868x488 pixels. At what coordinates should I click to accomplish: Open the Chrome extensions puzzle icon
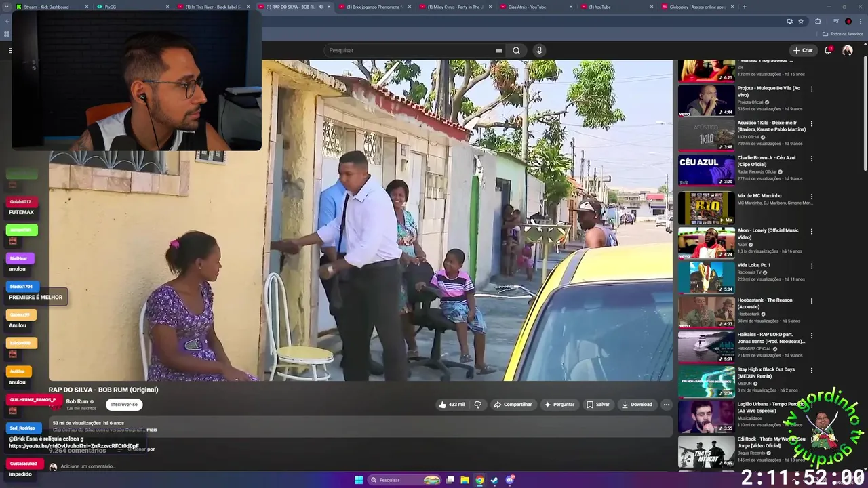point(818,21)
